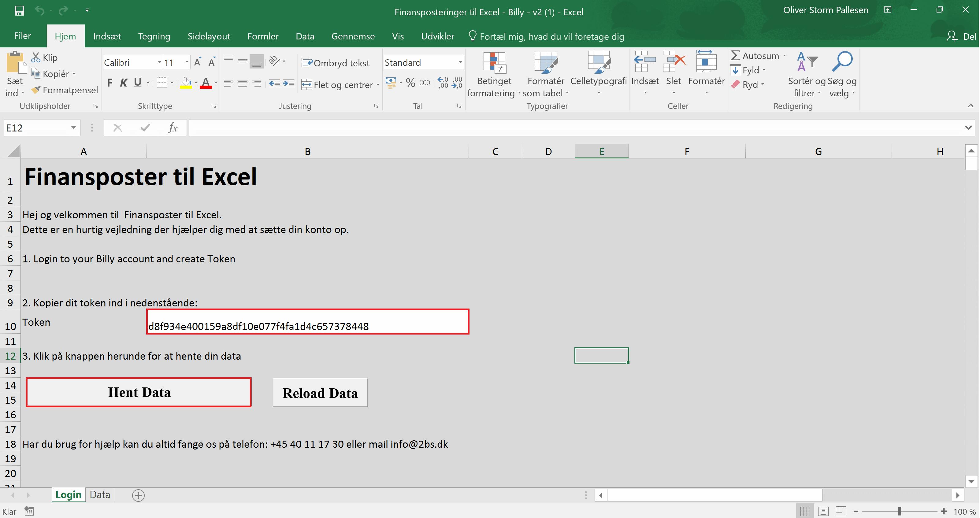Click the Reload Data button
The height and width of the screenshot is (518, 980).
coord(320,393)
